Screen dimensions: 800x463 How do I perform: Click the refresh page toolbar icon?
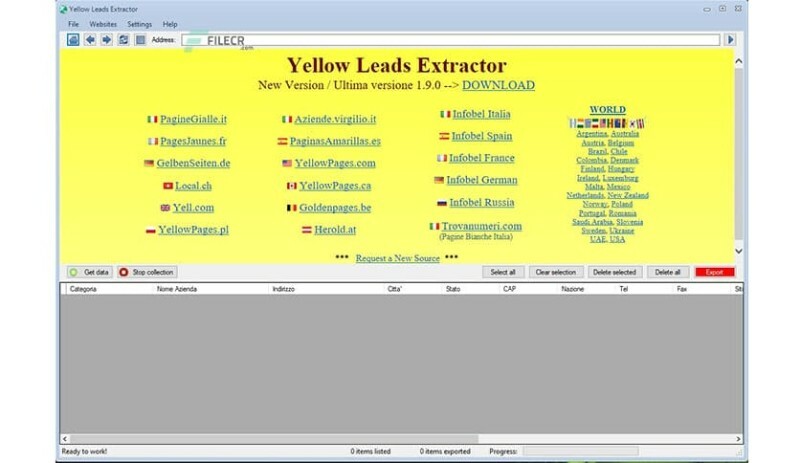123,40
